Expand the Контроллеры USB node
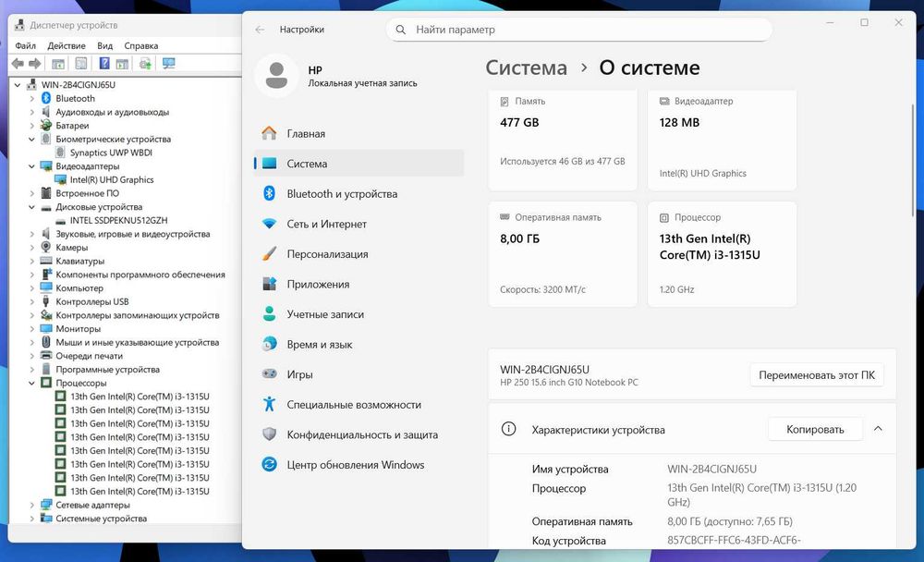Screen dimensions: 924x562 pos(31,302)
